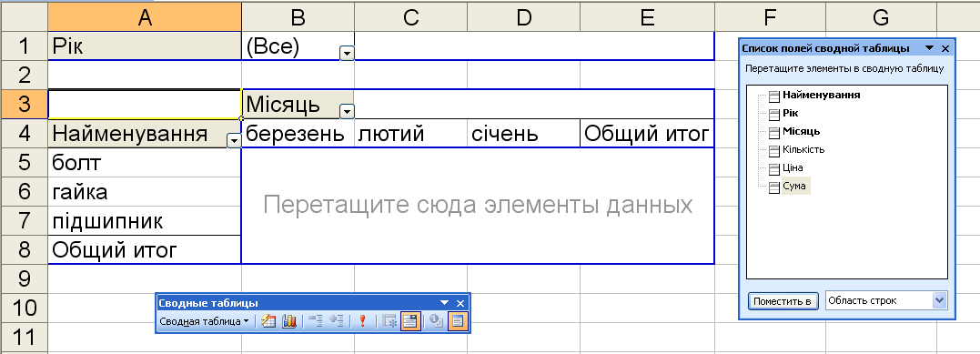980x354 pixels.
Task: Click the березень column label
Action: tap(298, 133)
